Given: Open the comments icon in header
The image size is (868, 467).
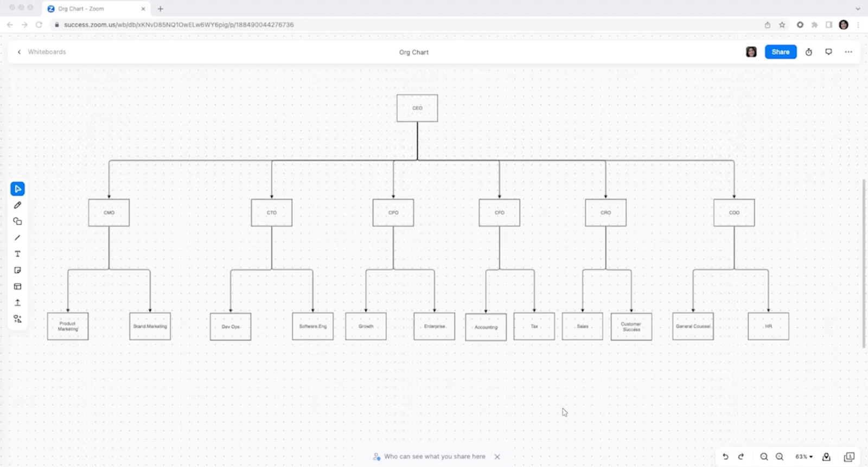Looking at the screenshot, I should (x=828, y=52).
